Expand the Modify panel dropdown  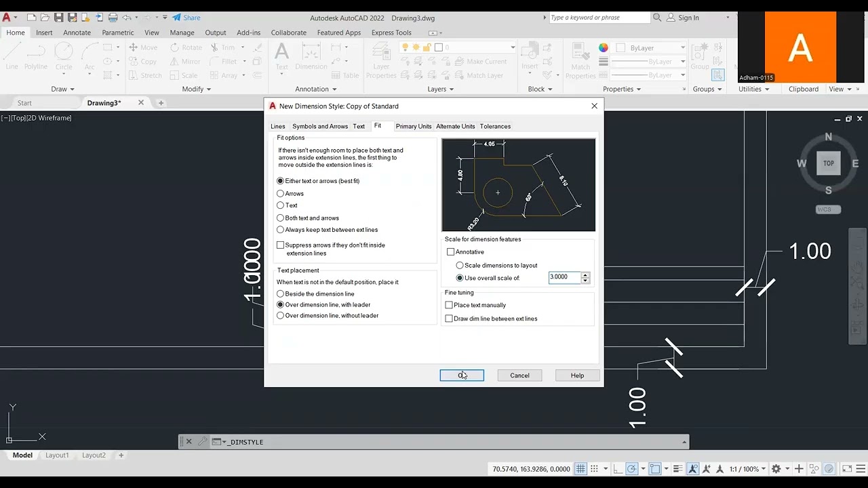pos(197,89)
